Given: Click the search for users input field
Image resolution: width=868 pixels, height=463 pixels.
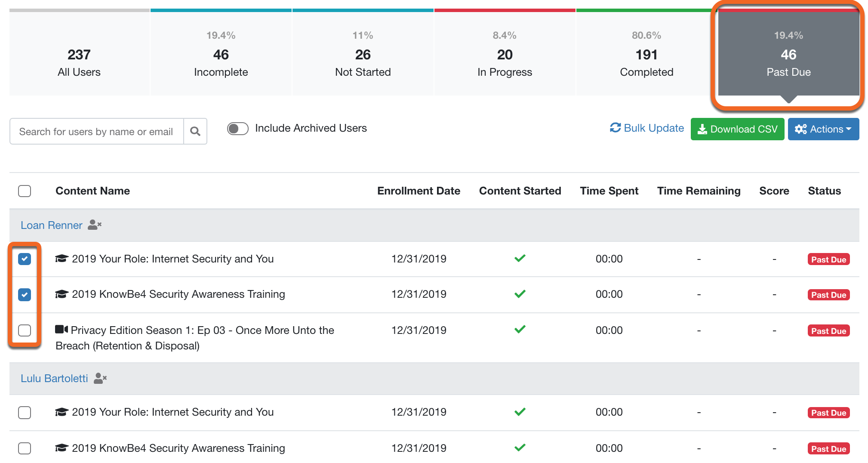Looking at the screenshot, I should coord(97,131).
